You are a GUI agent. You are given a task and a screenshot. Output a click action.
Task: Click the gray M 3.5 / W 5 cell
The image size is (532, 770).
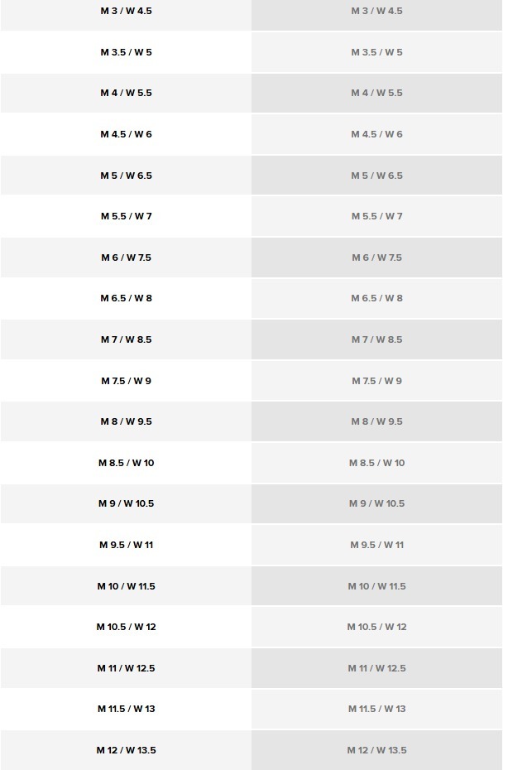(376, 52)
